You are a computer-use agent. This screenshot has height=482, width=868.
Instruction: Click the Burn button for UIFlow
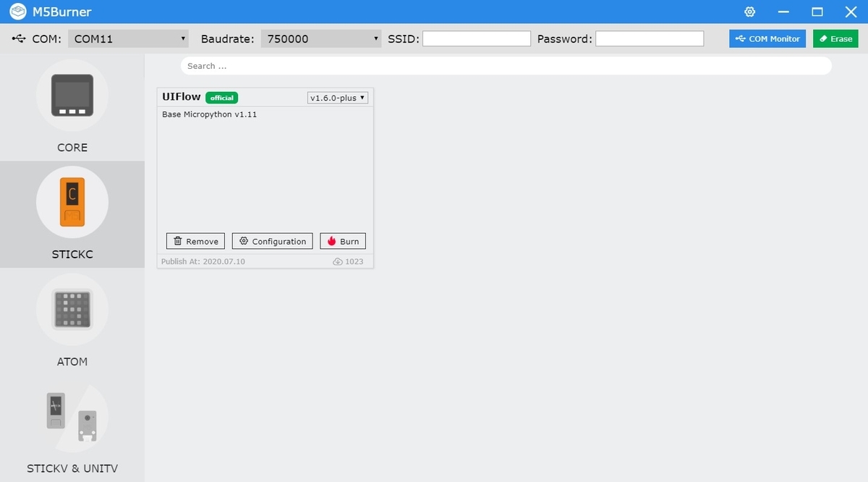[343, 241]
